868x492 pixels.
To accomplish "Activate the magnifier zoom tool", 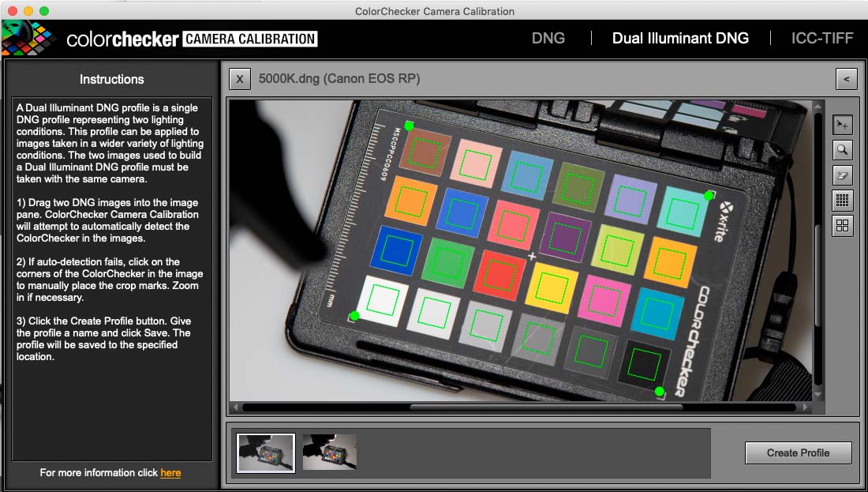I will click(x=843, y=150).
